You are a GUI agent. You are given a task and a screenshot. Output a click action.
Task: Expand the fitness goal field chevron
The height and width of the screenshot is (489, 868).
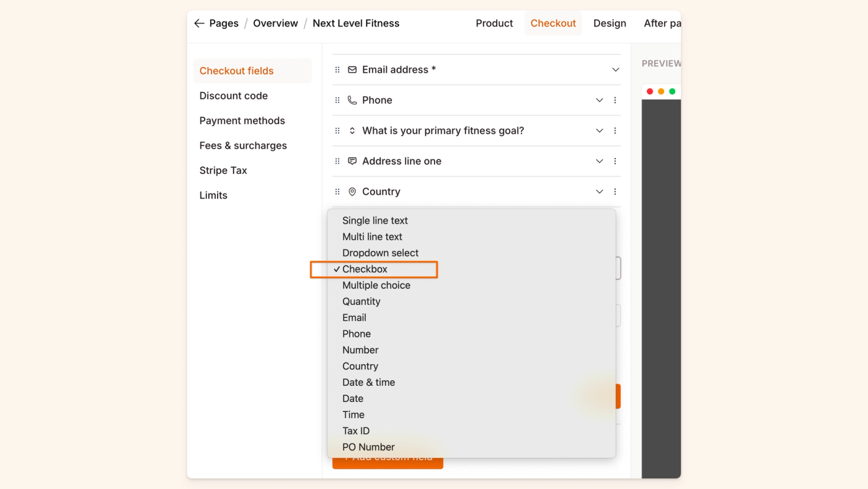pyautogui.click(x=600, y=130)
